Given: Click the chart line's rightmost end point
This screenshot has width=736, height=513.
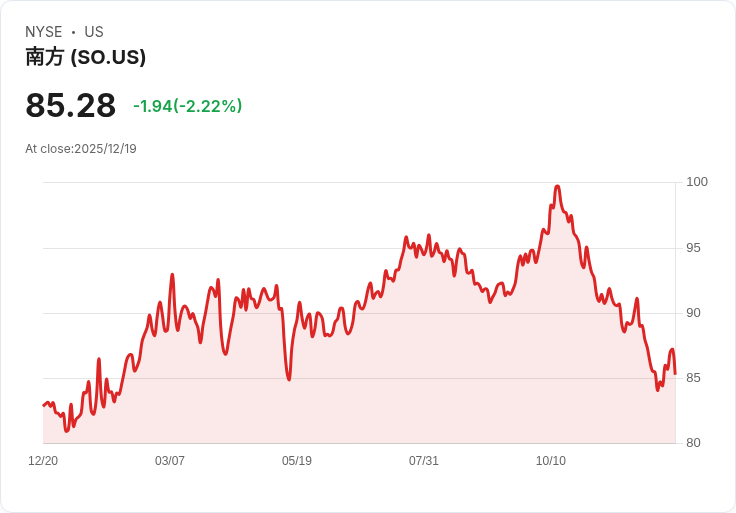Looking at the screenshot, I should pos(675,374).
